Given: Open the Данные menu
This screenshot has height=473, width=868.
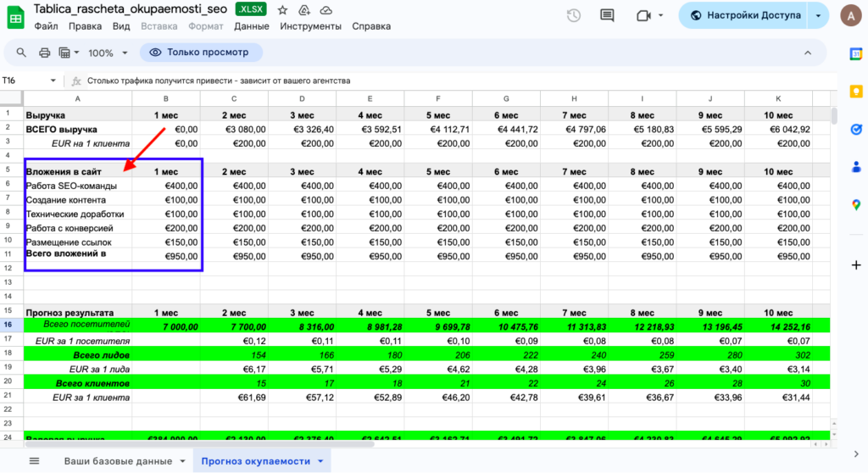Looking at the screenshot, I should [251, 26].
